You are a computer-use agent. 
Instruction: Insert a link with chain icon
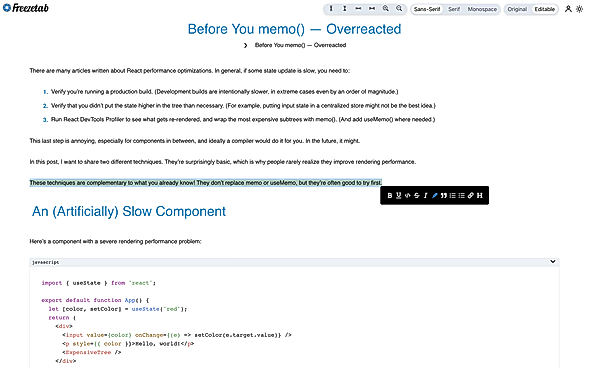(471, 195)
